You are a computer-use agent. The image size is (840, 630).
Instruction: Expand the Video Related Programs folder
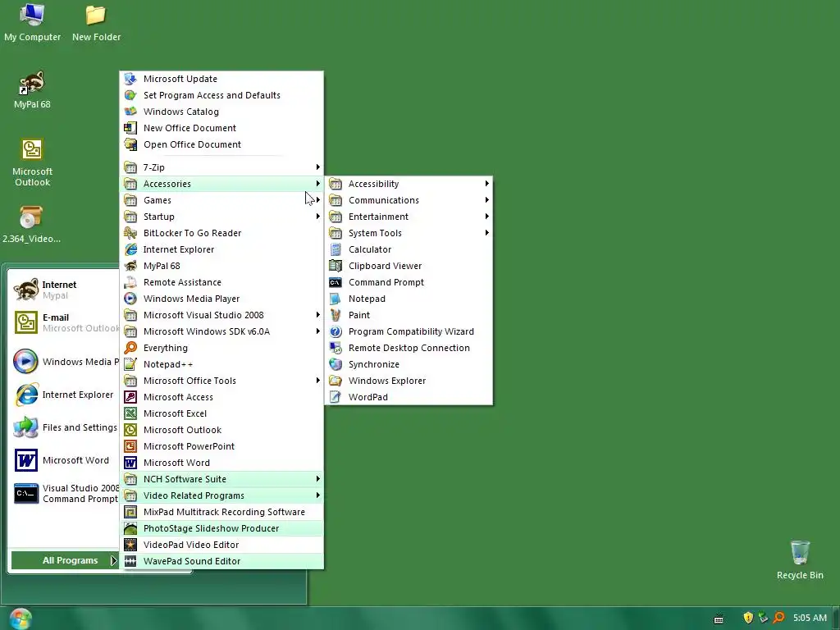(221, 495)
